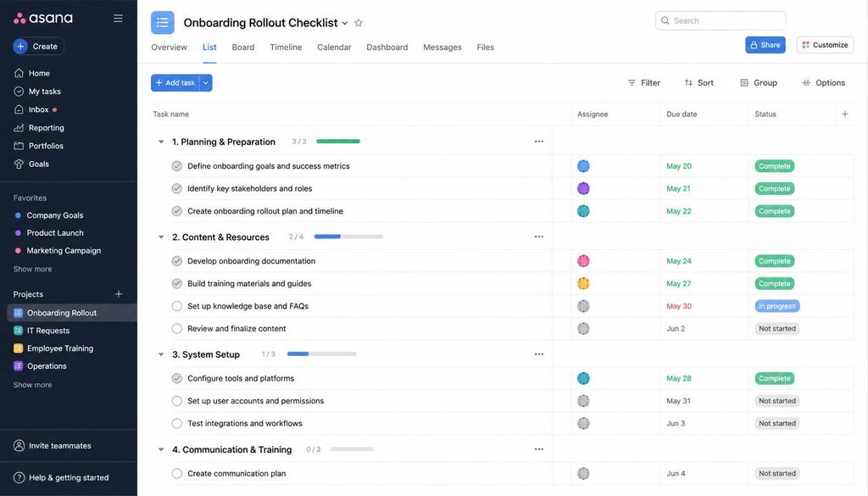The width and height of the screenshot is (868, 496).
Task: Click the In progress status pill
Action: [777, 306]
